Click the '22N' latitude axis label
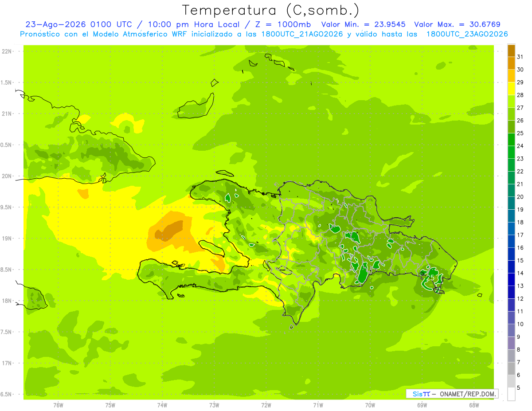The image size is (532, 411). (x=7, y=51)
